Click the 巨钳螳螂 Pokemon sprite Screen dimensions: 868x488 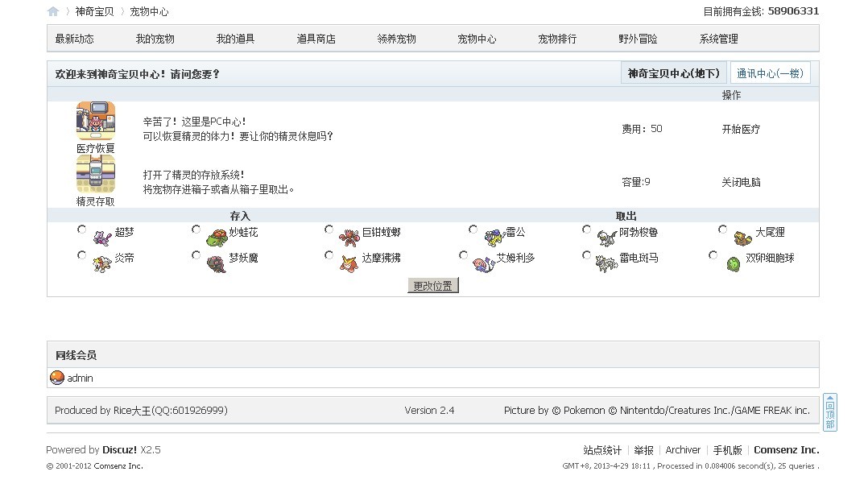348,236
